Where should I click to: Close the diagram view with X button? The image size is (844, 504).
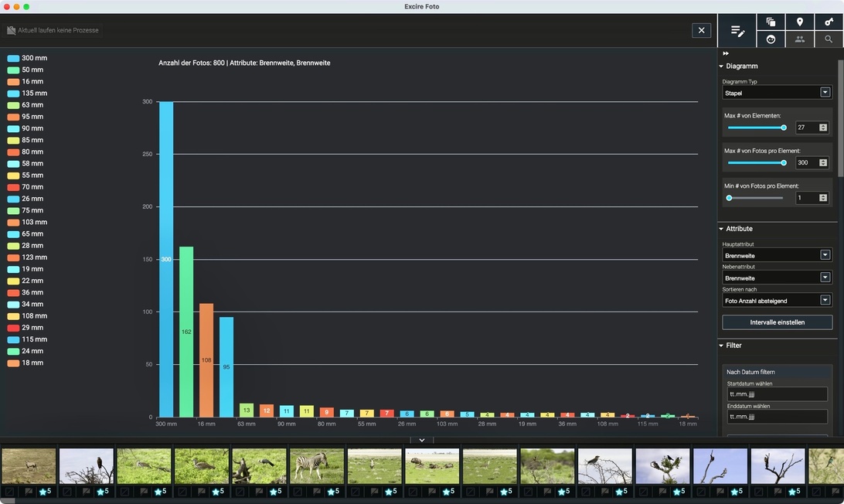[x=701, y=30]
